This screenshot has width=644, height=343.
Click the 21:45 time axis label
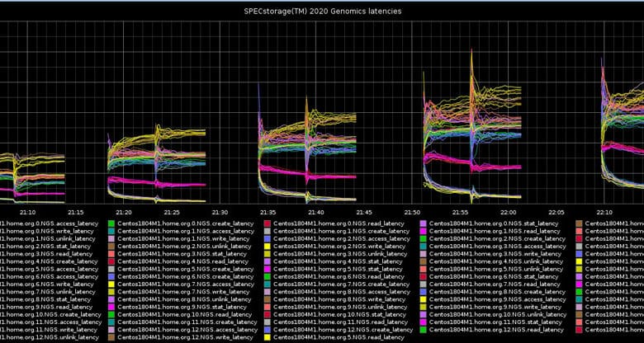click(364, 212)
